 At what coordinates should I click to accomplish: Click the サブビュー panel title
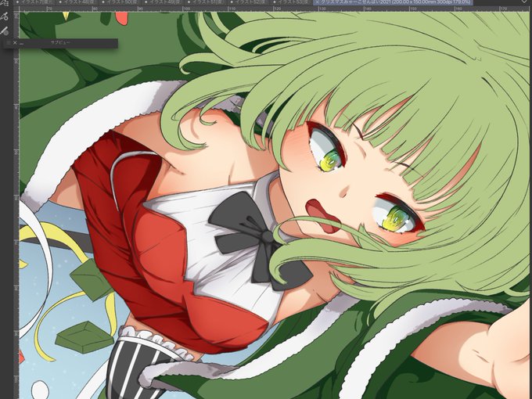[60, 42]
